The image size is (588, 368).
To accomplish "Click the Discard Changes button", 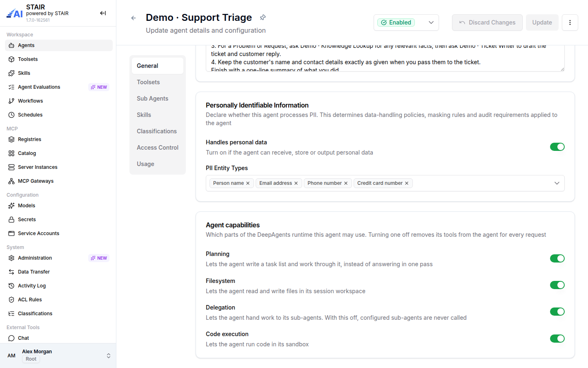I will (x=487, y=22).
